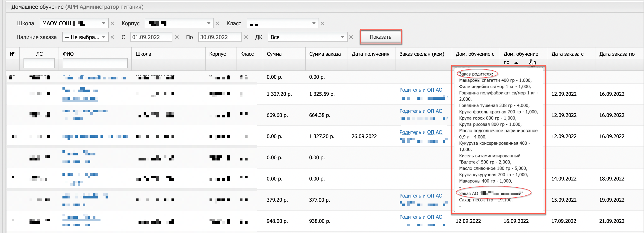Sort by the Сумма заказа column header
This screenshot has height=233, width=644.
[x=325, y=54]
